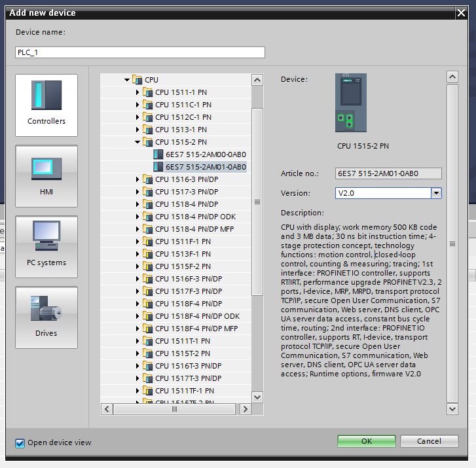476x468 pixels.
Task: Click the Cancel button
Action: 429,441
